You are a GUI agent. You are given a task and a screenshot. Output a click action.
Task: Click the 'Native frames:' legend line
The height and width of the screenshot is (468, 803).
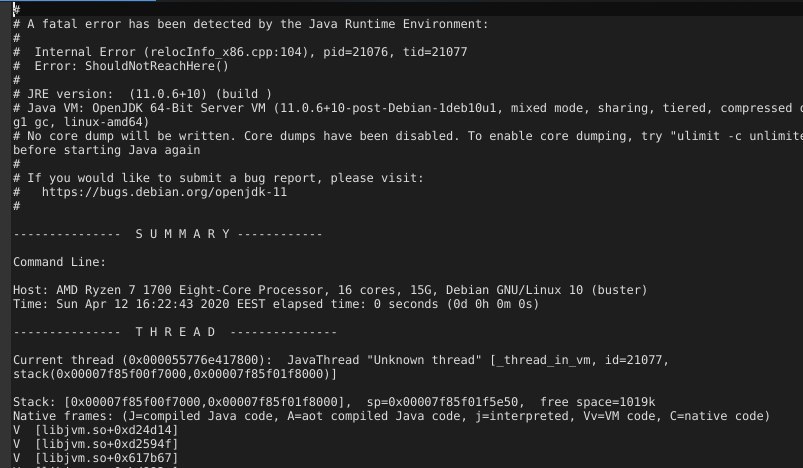(x=392, y=416)
